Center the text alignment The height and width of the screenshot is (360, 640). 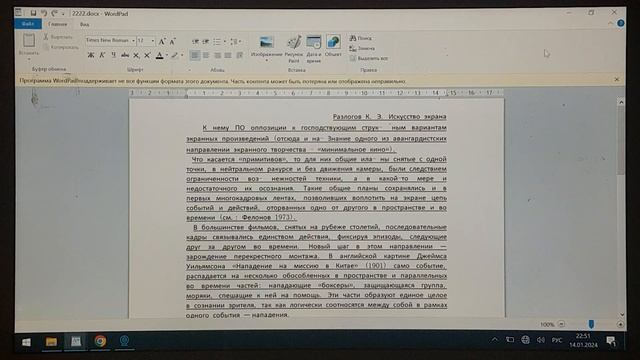point(206,55)
